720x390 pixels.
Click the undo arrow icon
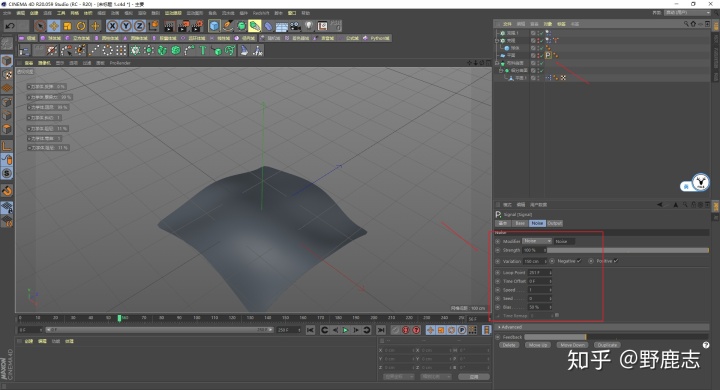[x=9, y=26]
